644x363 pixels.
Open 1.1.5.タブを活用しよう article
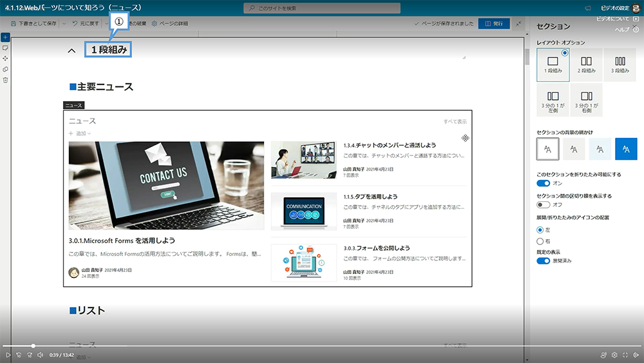tap(370, 197)
